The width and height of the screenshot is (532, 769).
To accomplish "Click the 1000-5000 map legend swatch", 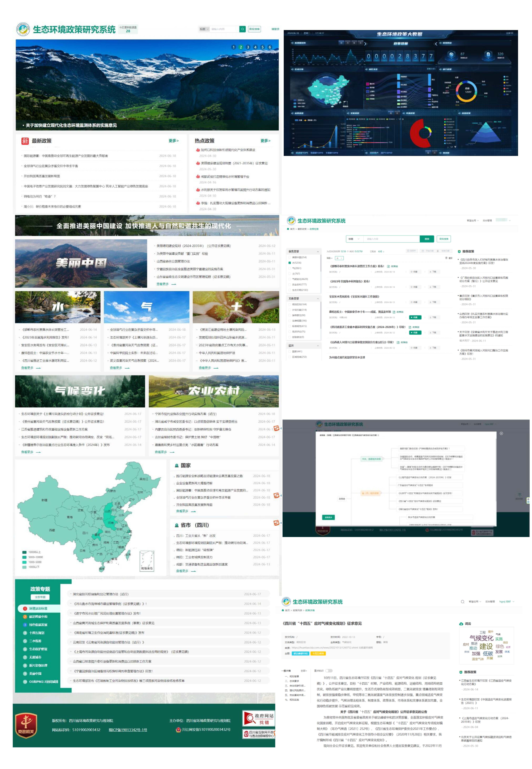I will 24,562.
